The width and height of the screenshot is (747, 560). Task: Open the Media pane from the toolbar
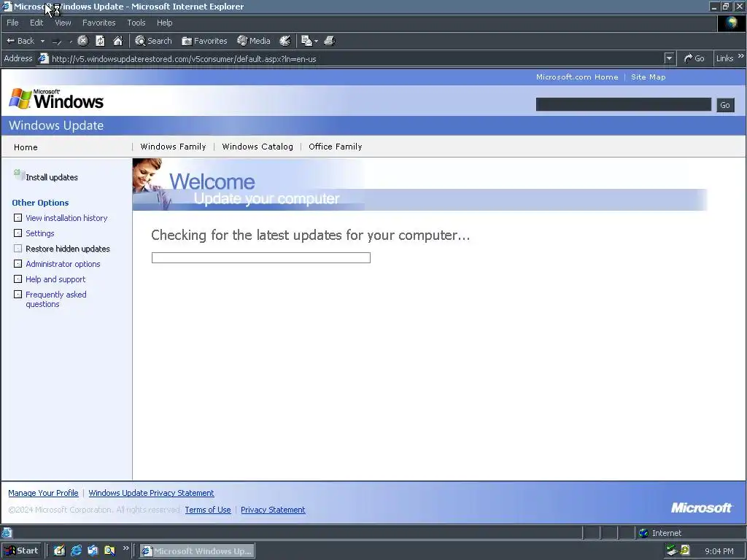254,41
